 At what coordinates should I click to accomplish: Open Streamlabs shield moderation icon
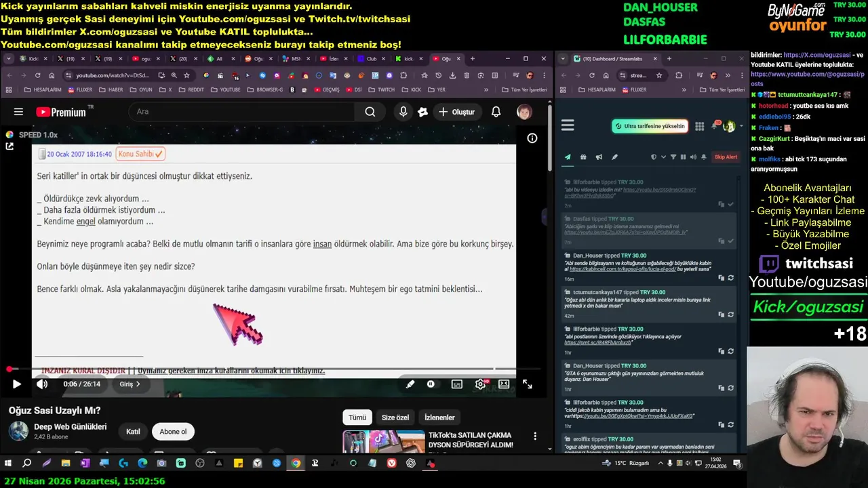(x=654, y=157)
